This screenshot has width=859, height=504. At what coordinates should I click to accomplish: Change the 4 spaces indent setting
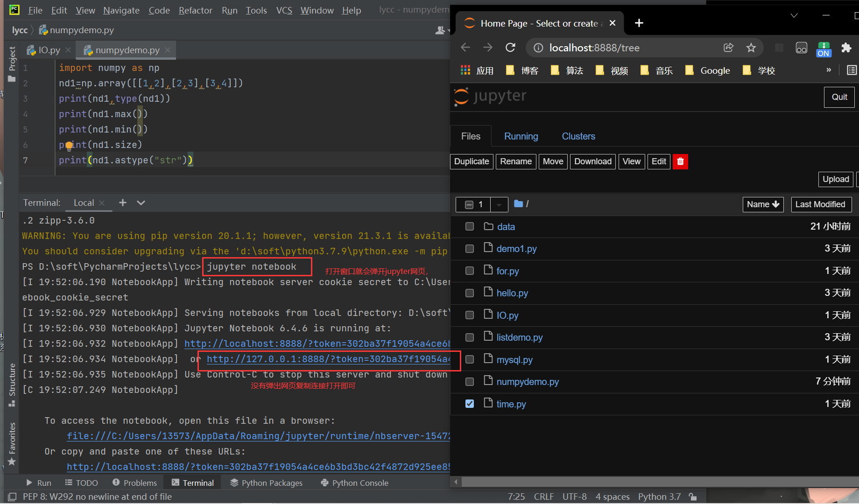point(613,497)
